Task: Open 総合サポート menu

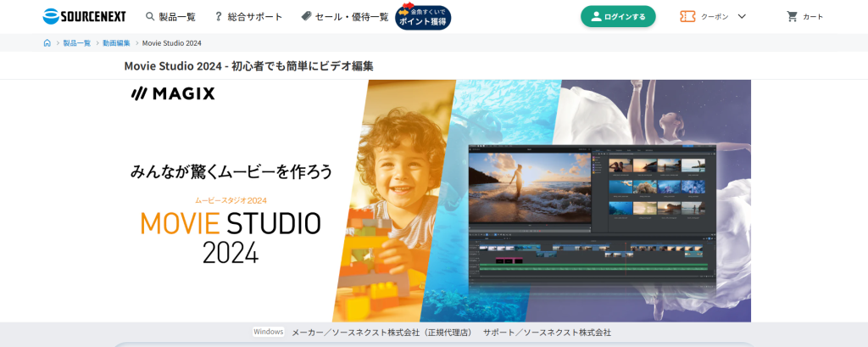Action: [x=255, y=17]
